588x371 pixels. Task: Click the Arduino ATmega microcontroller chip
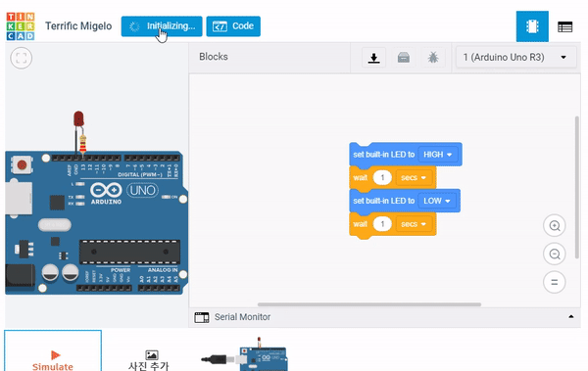129,252
